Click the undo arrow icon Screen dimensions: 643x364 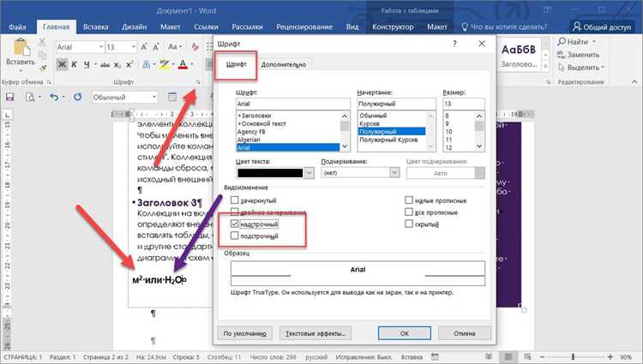click(x=54, y=97)
